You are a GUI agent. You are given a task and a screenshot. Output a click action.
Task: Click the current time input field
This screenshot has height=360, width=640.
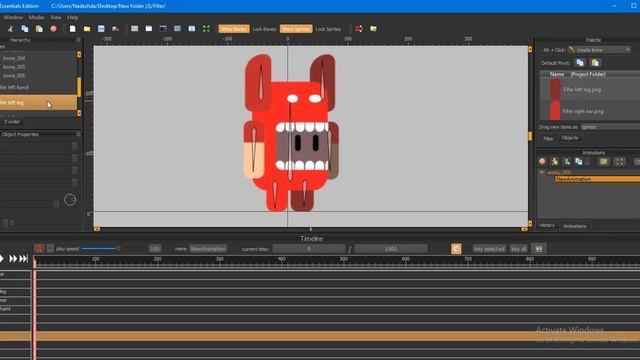click(309, 249)
